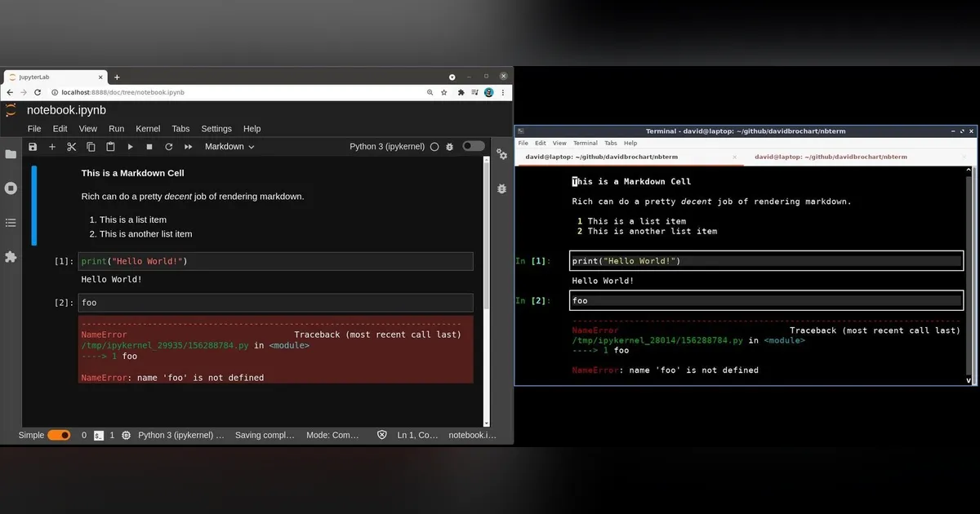Restart the kernel with the circular arrow icon
This screenshot has width=980, height=514.
pos(169,147)
